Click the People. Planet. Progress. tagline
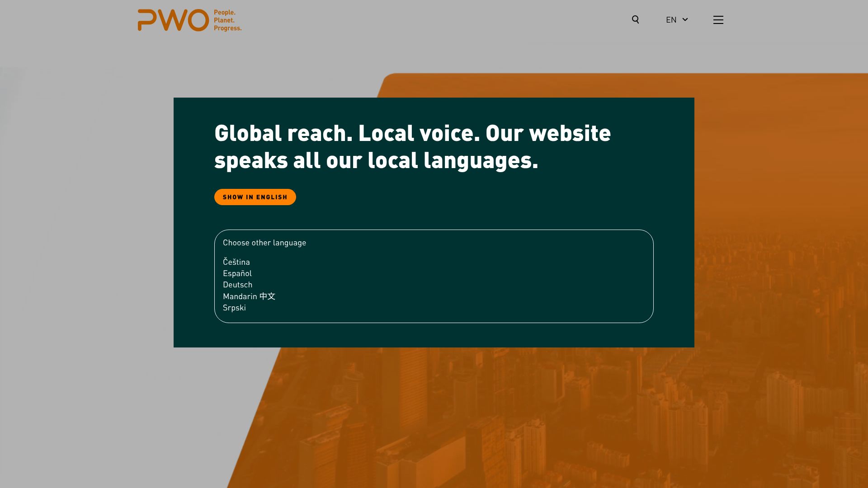Image resolution: width=868 pixels, height=488 pixels. (x=227, y=20)
